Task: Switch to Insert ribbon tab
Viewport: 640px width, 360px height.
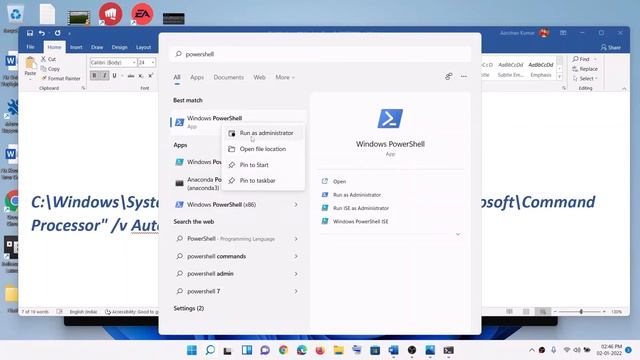Action: 76,47
